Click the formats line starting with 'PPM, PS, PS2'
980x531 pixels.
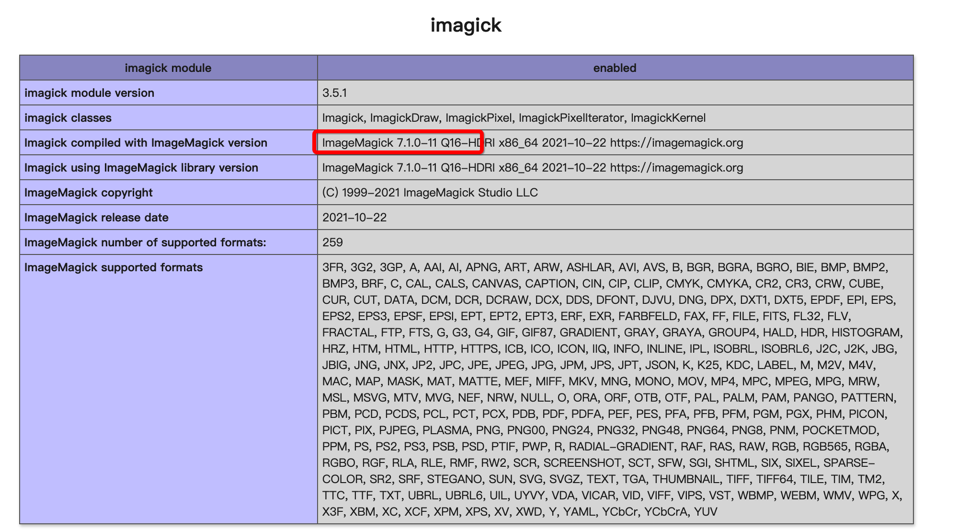click(x=606, y=446)
